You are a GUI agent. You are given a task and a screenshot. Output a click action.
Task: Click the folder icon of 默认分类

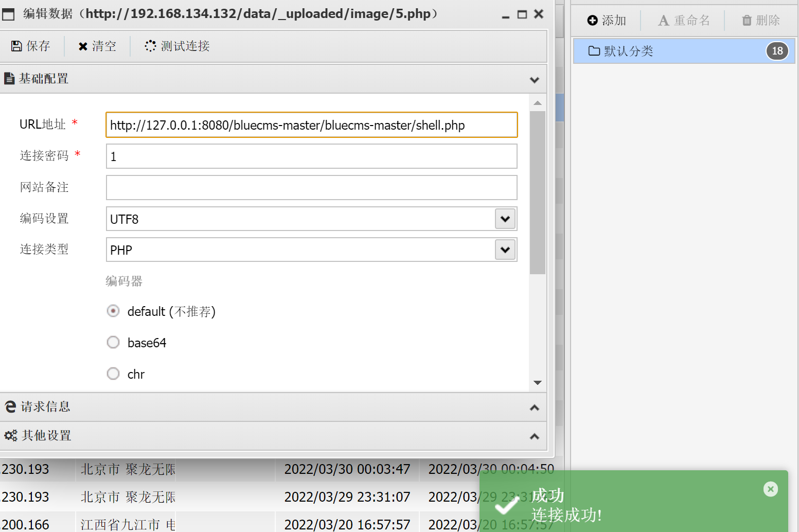point(594,51)
